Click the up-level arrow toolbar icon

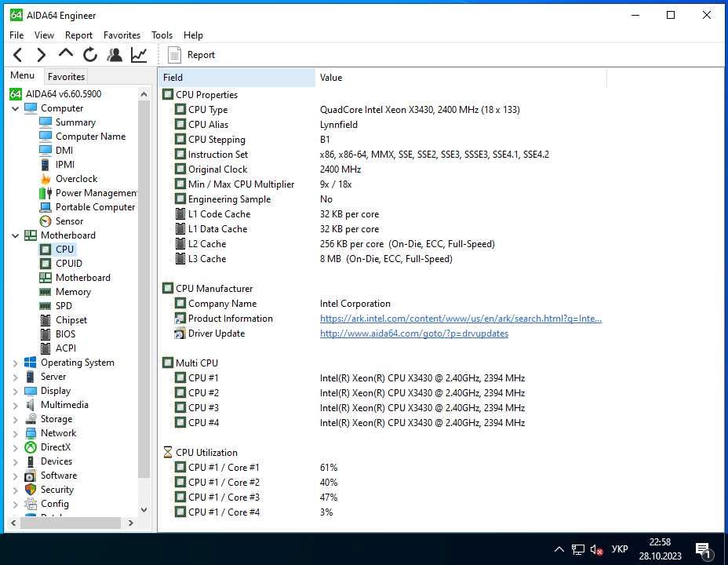point(66,54)
